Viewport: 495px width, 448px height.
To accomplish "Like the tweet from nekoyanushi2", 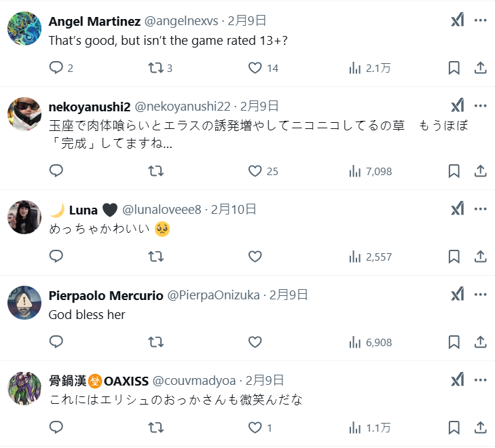I will pos(255,171).
